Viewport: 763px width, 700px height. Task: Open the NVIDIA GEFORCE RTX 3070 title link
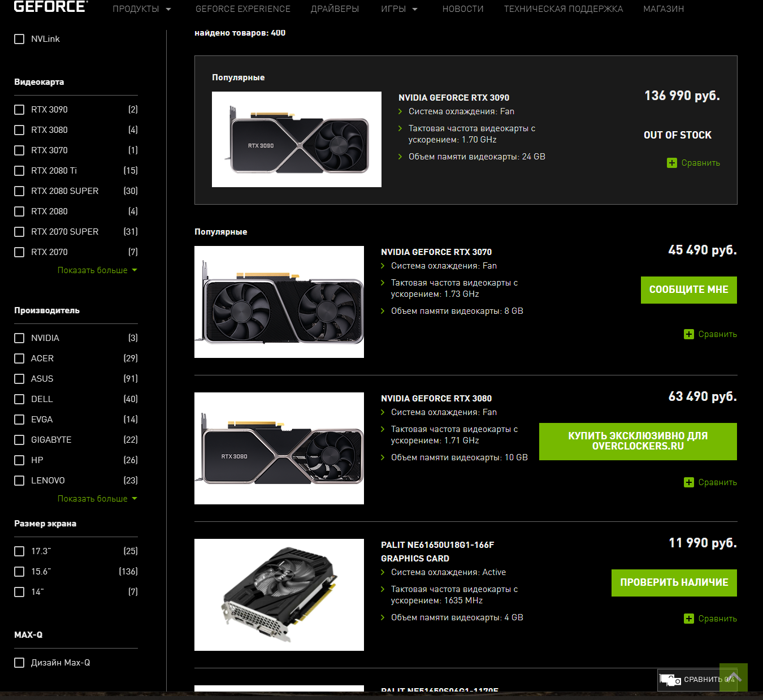(x=436, y=252)
